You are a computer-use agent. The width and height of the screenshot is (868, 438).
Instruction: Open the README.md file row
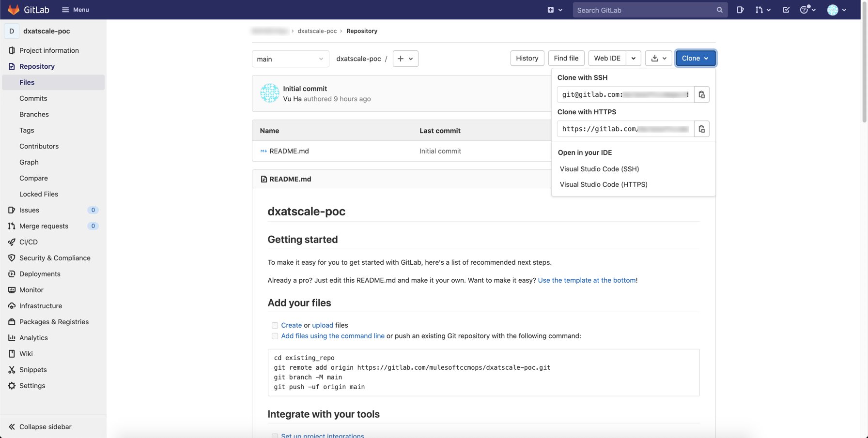[x=402, y=151]
